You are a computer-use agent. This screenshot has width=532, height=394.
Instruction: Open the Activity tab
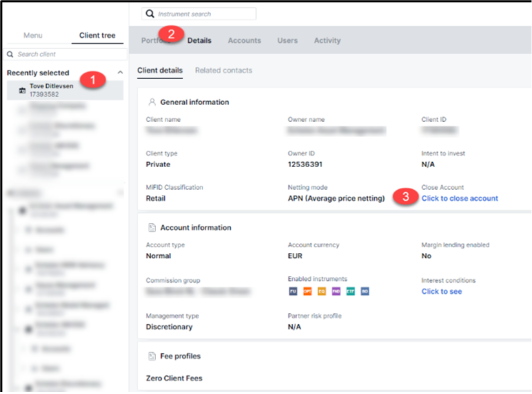327,41
